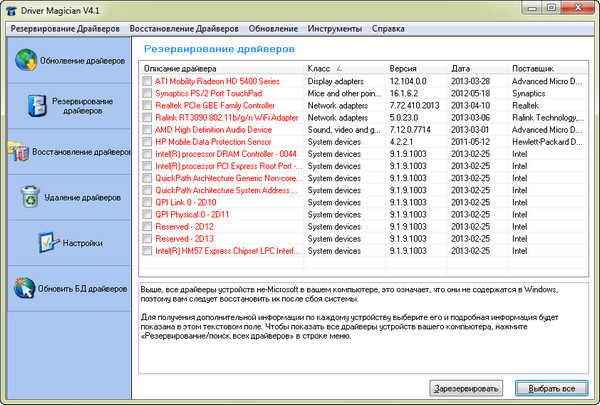The height and width of the screenshot is (405, 600).
Task: Click the Driver Magician title bar icon
Action: click(x=11, y=9)
